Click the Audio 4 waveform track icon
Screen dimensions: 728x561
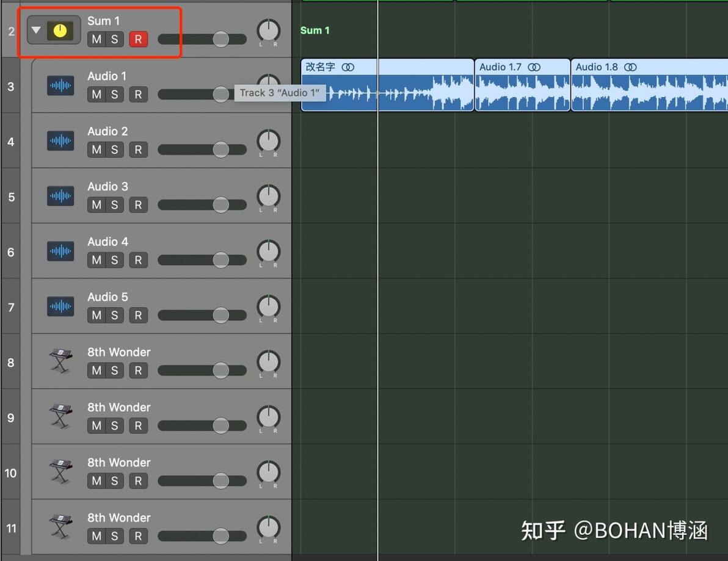pos(60,251)
